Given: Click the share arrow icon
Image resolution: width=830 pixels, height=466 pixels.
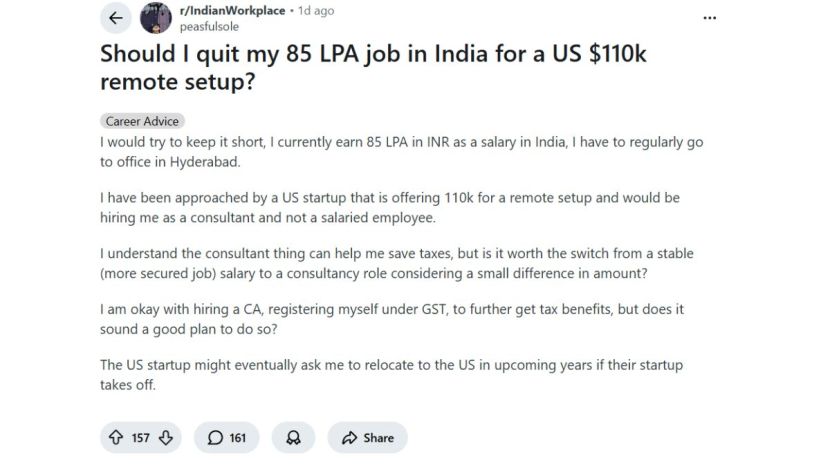Looking at the screenshot, I should pyautogui.click(x=349, y=437).
